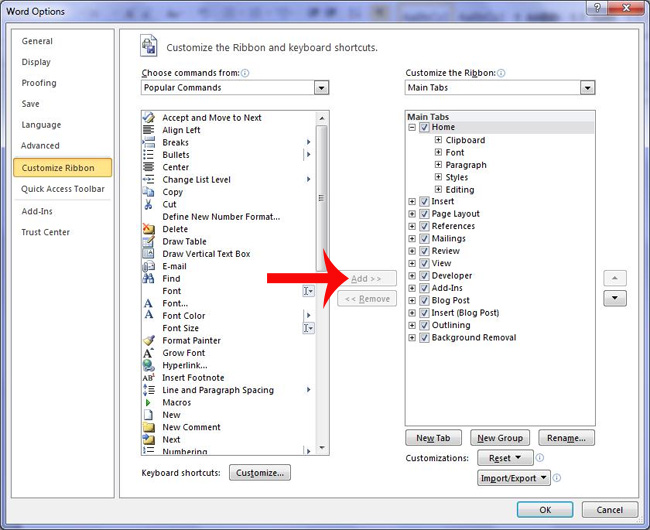Select the Font... dialog icon
650x530 pixels.
[x=148, y=303]
